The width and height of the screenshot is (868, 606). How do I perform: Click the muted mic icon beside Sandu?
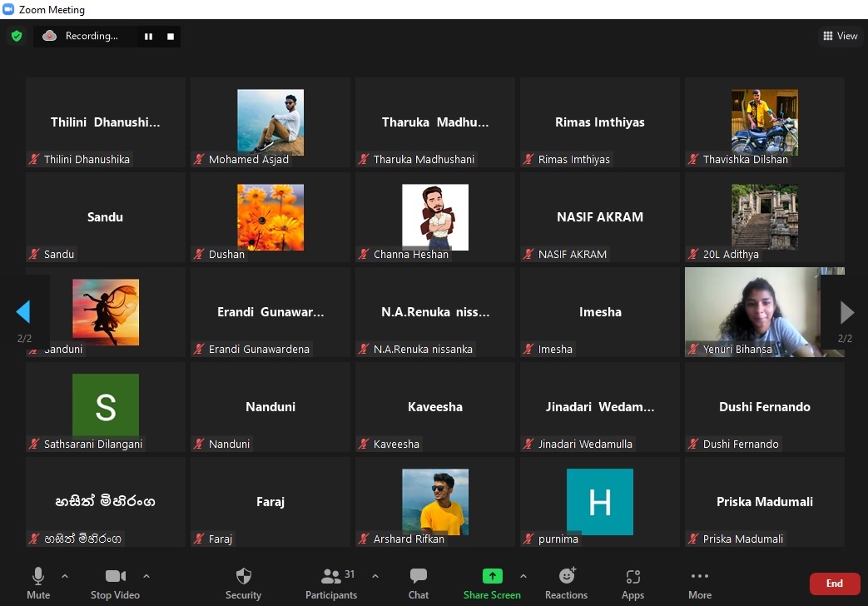34,254
